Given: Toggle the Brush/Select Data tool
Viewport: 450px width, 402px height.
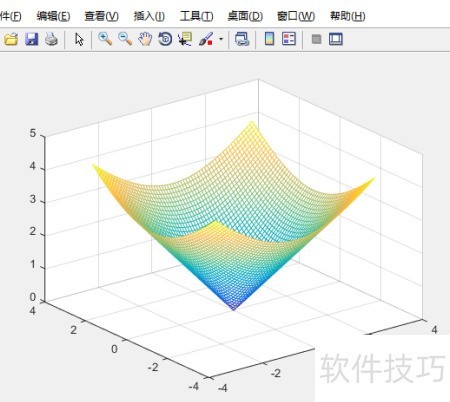Looking at the screenshot, I should pos(206,39).
